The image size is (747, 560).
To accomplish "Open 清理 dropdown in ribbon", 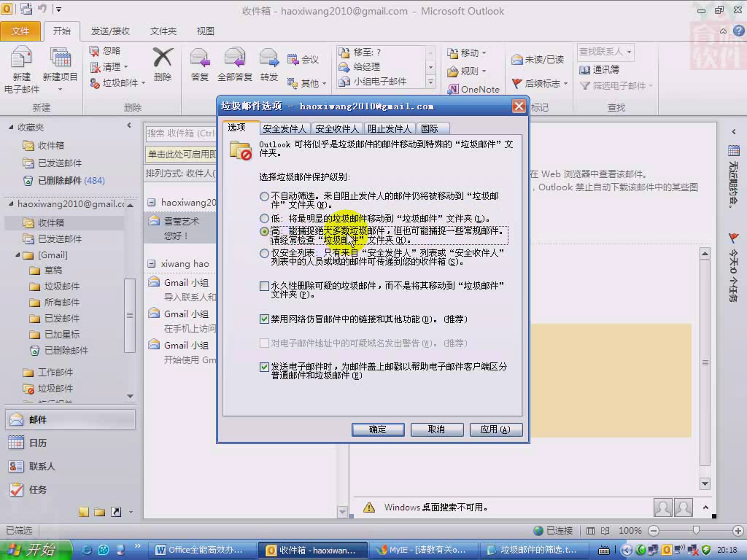I will [x=125, y=67].
